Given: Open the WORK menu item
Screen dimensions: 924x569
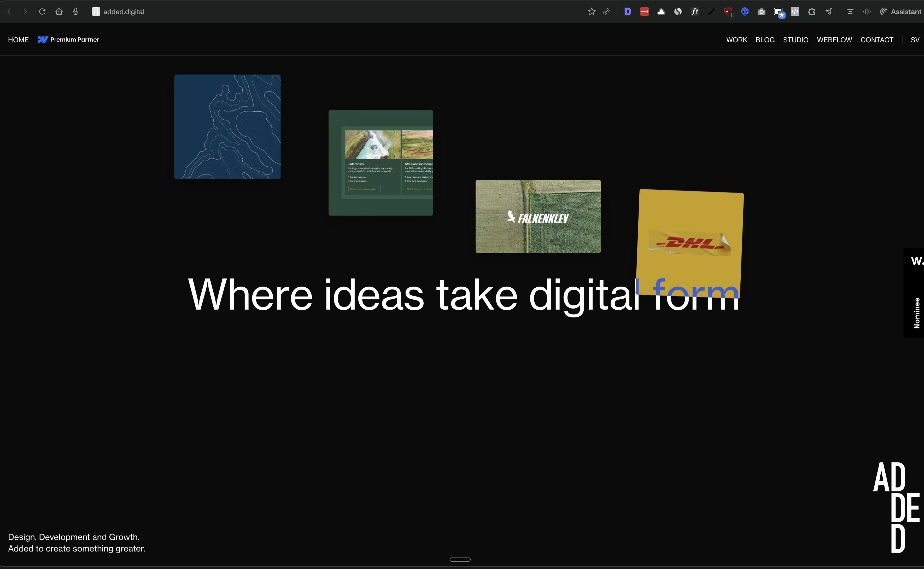Looking at the screenshot, I should click(x=736, y=40).
